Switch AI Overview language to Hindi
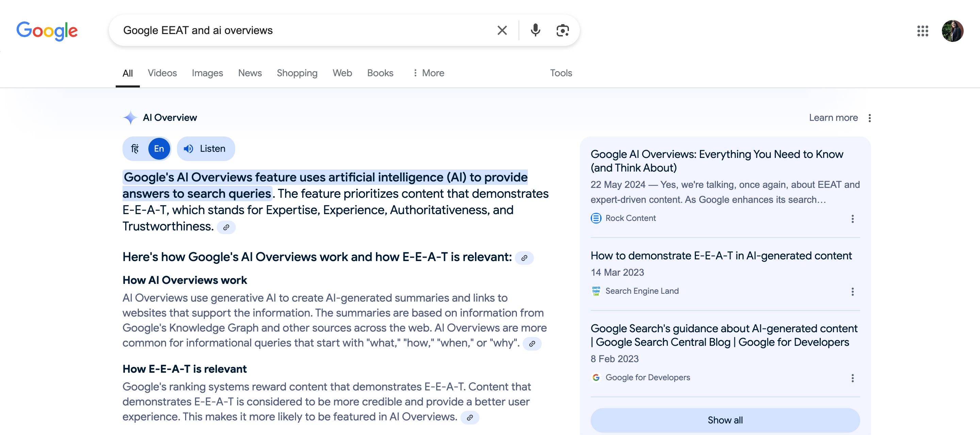The image size is (980, 435). coord(135,148)
